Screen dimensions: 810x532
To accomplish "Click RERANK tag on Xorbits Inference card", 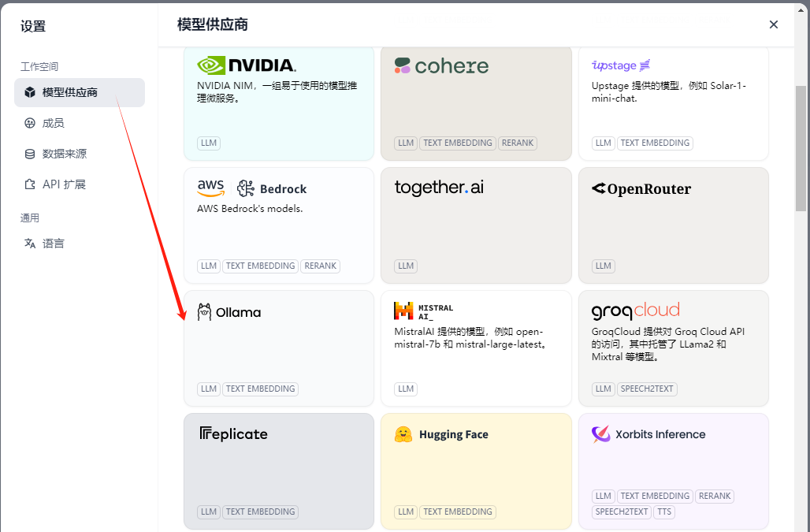I will [x=715, y=496].
